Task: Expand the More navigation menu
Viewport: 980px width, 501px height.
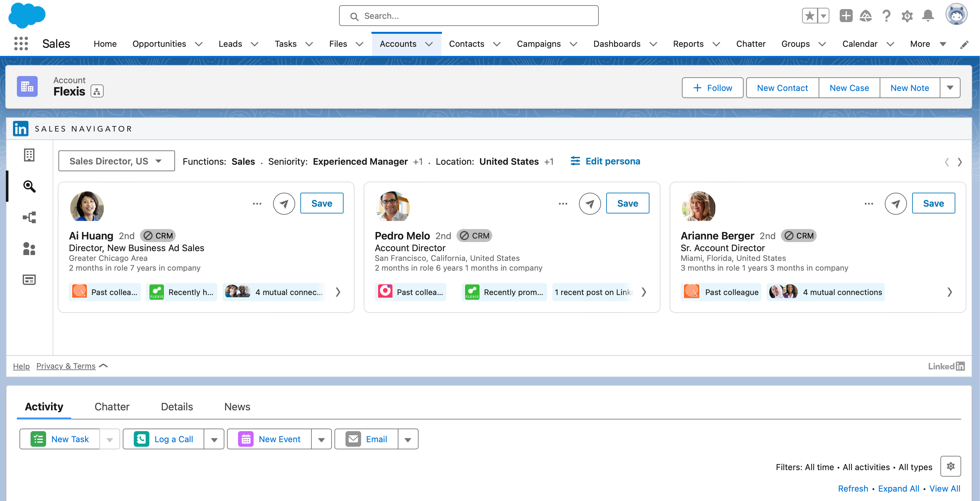Action: pos(928,44)
